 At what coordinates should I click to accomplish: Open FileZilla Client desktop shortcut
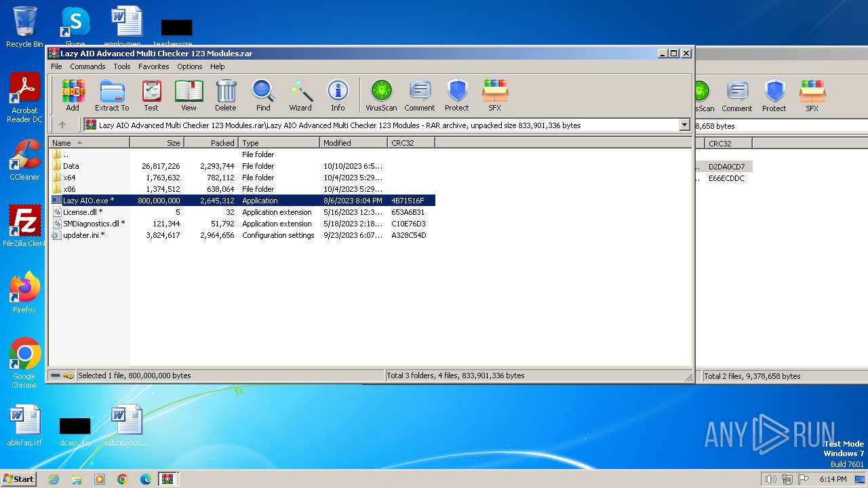click(24, 226)
